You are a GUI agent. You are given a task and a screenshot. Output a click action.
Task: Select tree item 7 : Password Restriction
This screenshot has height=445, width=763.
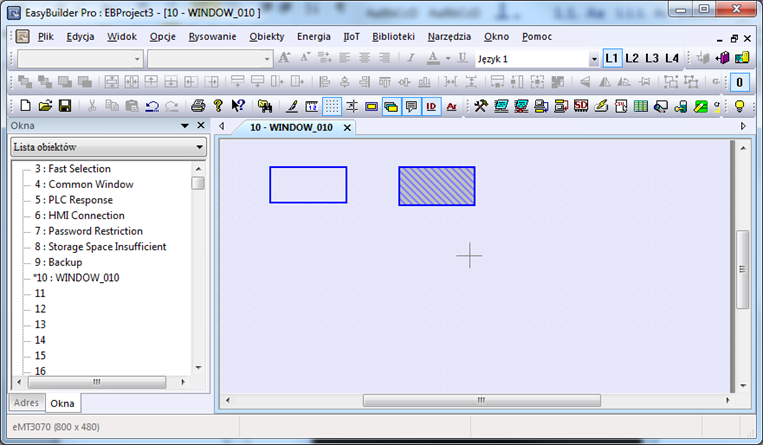(89, 231)
